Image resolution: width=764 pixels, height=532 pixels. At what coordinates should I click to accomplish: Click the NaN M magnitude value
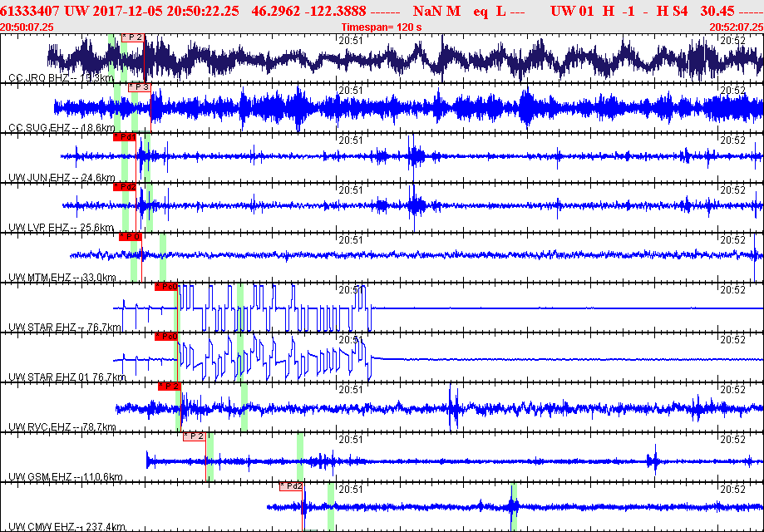coord(436,11)
